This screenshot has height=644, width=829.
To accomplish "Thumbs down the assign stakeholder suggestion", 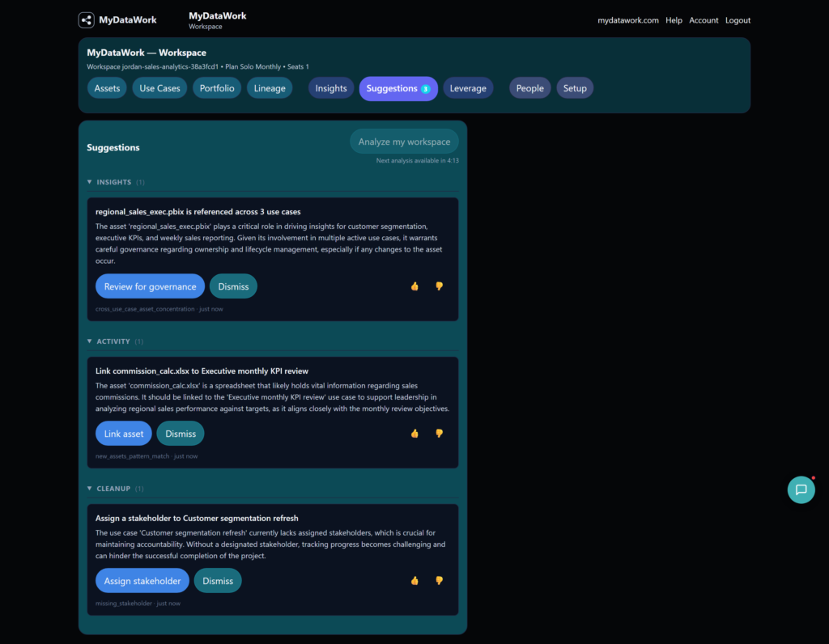I will 439,581.
